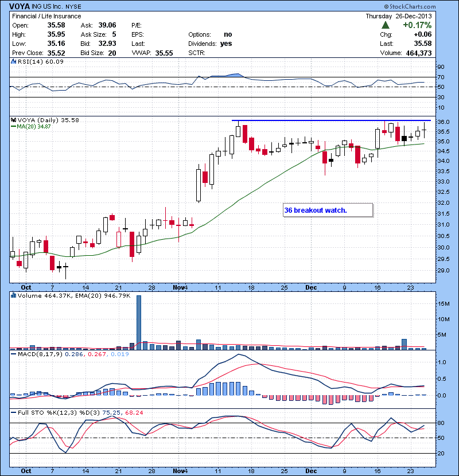Click the 'VOYA (Daily) 35.58' label

point(48,120)
